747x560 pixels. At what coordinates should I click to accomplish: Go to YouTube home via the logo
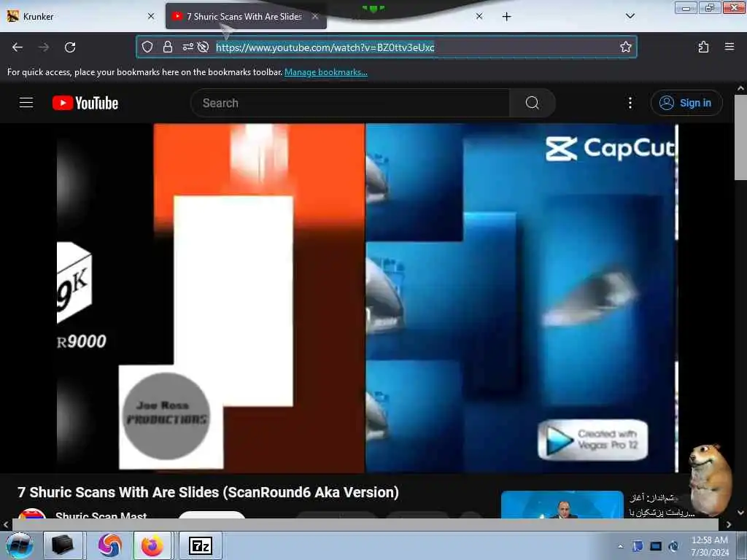tap(85, 103)
